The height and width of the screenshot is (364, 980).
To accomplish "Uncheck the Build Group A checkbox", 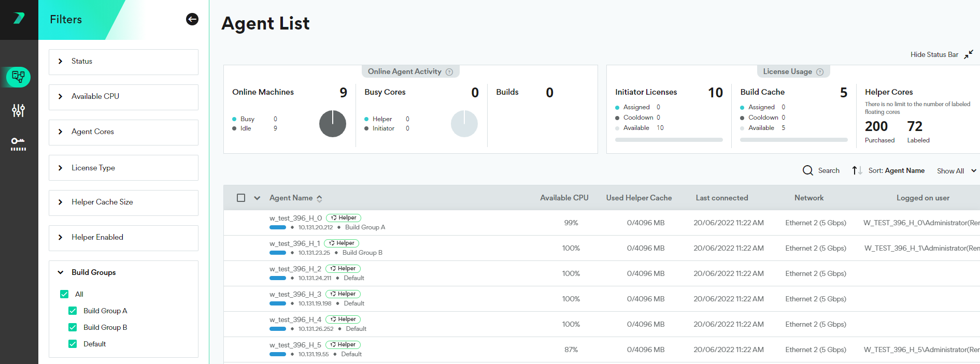I will pos(73,311).
